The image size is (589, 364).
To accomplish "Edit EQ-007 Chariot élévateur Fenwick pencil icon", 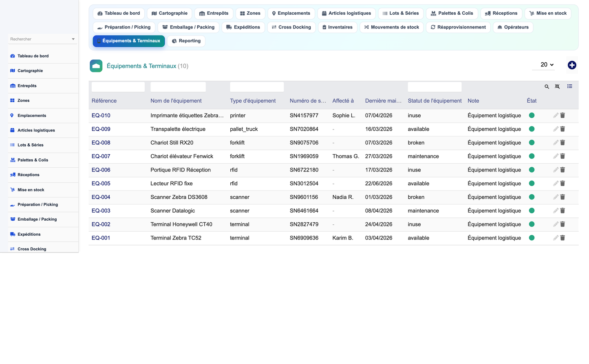I will 556,156.
